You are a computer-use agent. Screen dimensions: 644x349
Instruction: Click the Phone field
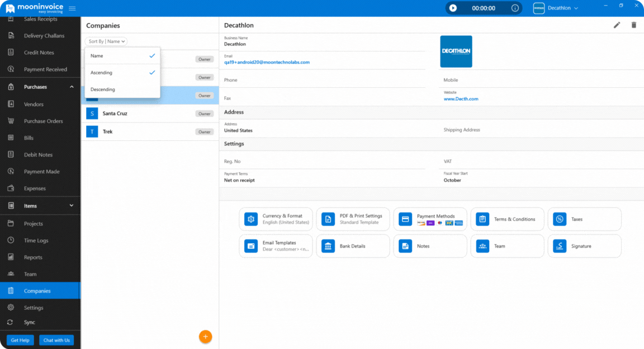click(x=324, y=80)
